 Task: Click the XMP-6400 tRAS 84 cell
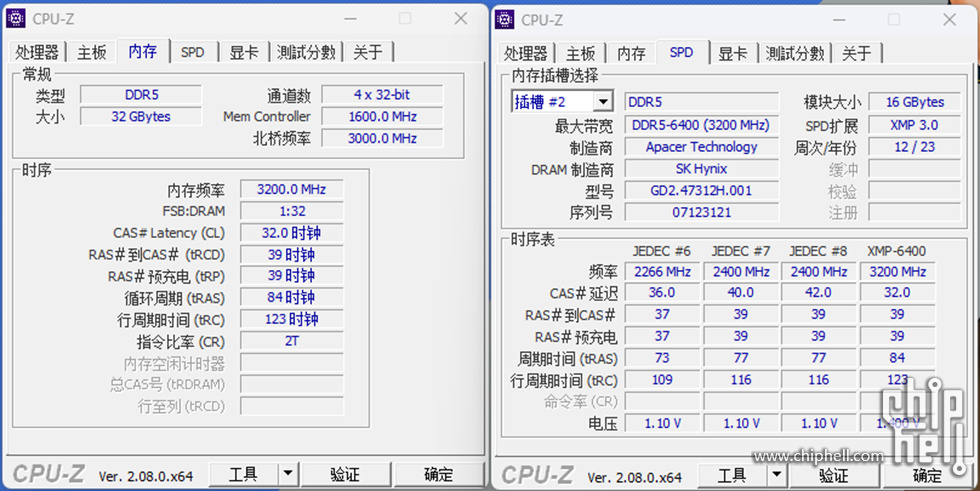pyautogui.click(x=898, y=358)
